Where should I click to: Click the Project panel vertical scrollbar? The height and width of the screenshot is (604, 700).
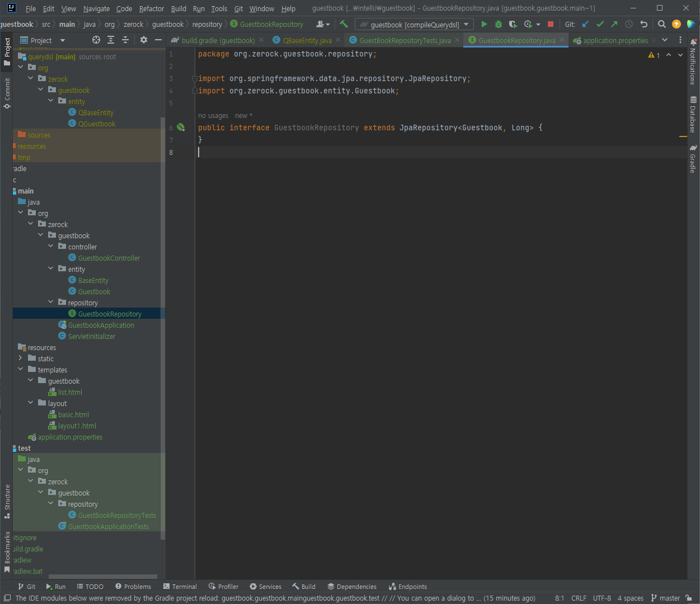(163, 328)
